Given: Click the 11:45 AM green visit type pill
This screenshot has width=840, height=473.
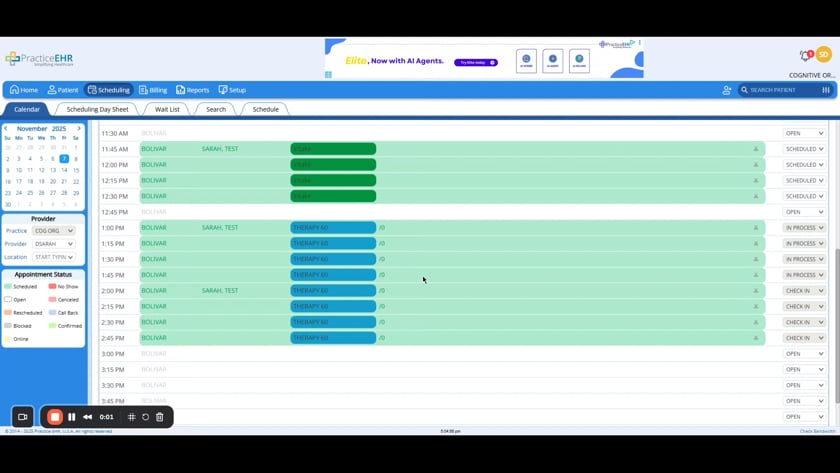Looking at the screenshot, I should tap(333, 149).
